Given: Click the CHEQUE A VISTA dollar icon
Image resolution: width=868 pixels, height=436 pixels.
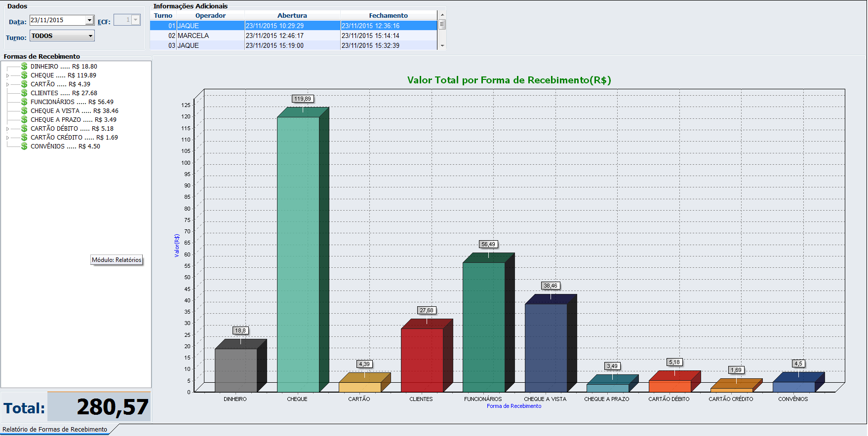Looking at the screenshot, I should 24,111.
